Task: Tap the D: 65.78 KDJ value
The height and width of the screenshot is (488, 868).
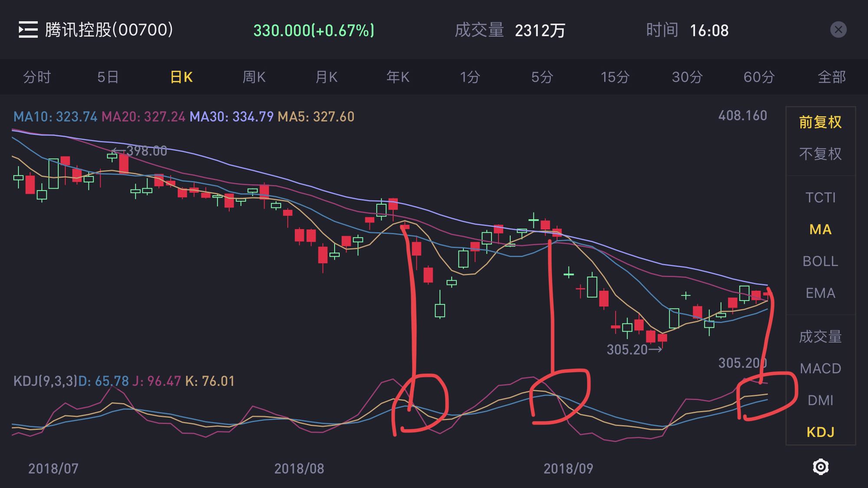Action: (x=103, y=381)
